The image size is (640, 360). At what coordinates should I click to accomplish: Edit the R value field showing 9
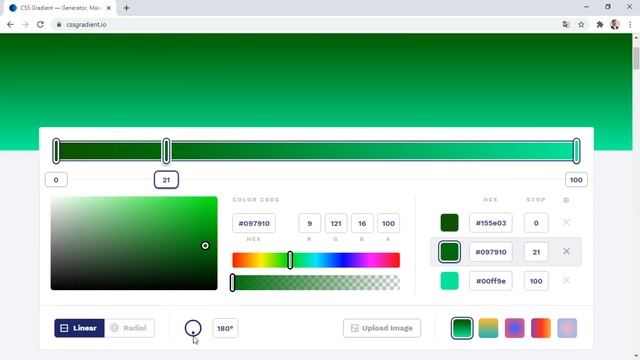309,223
